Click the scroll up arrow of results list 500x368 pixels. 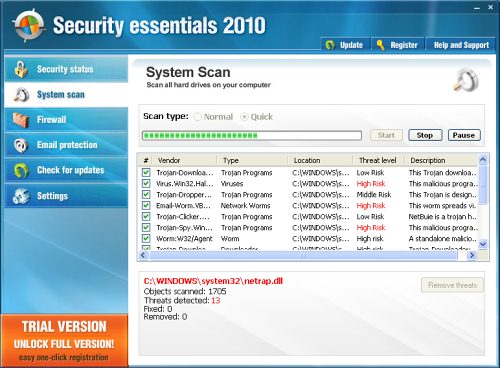(x=483, y=160)
